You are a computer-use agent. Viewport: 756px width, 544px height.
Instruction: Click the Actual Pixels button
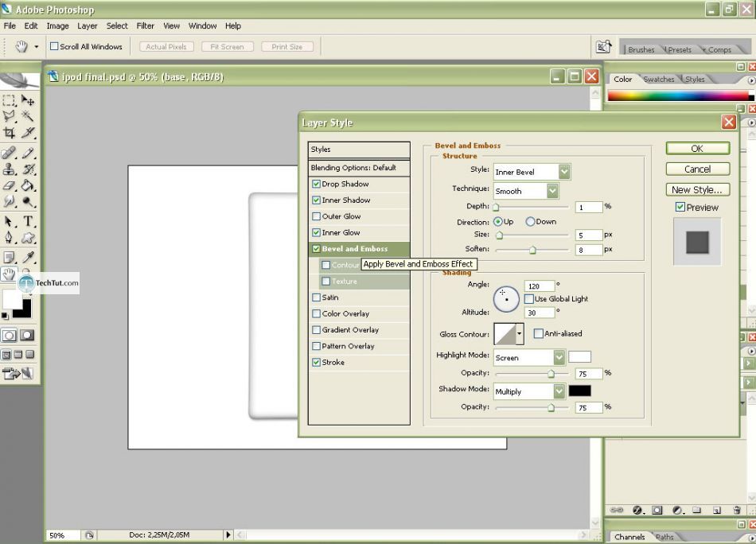coord(166,47)
